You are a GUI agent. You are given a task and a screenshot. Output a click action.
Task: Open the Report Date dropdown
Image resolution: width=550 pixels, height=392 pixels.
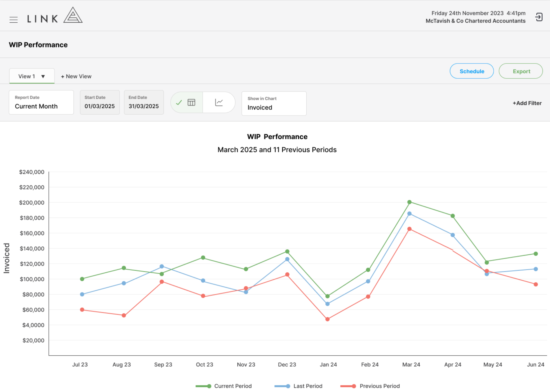(x=41, y=102)
